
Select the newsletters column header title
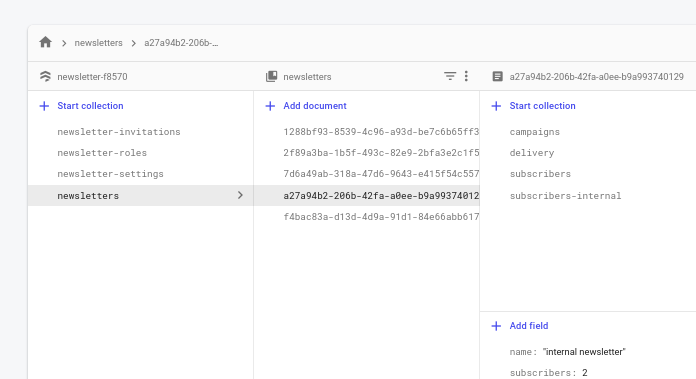(x=307, y=77)
